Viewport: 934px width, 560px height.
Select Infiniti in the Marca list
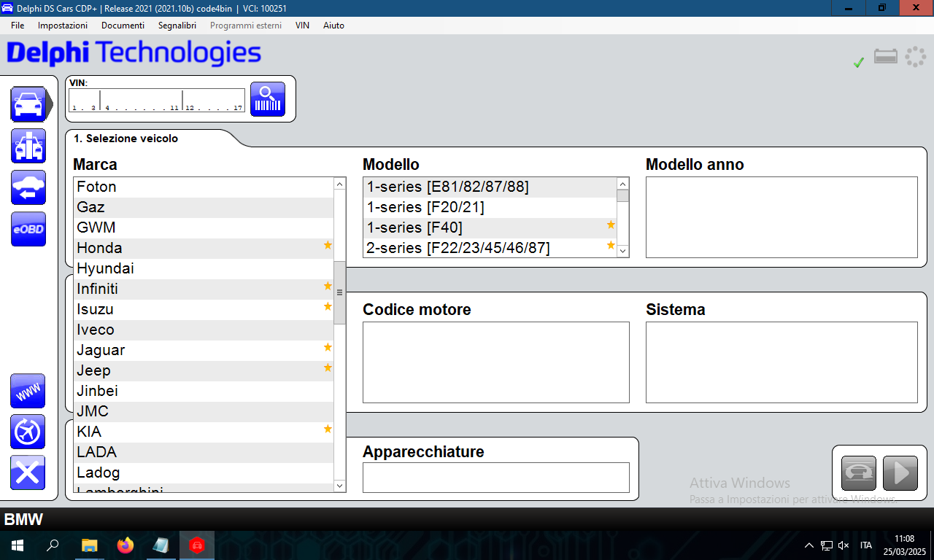coord(204,289)
